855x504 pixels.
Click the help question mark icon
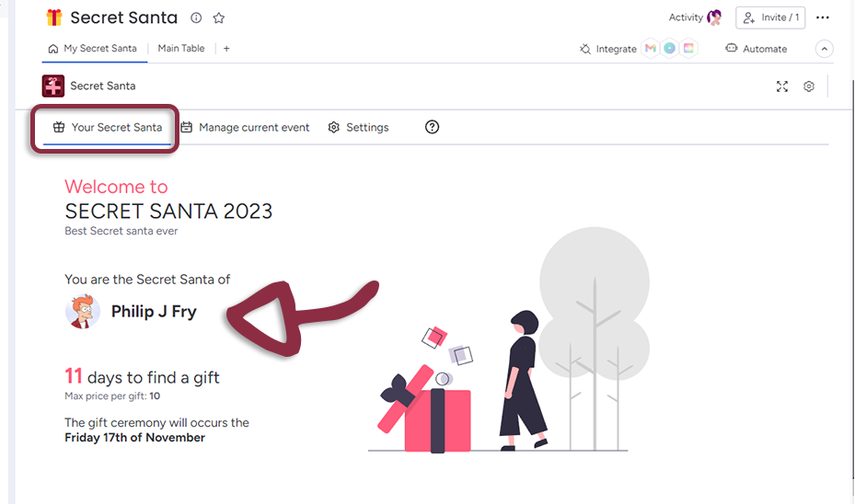432,127
